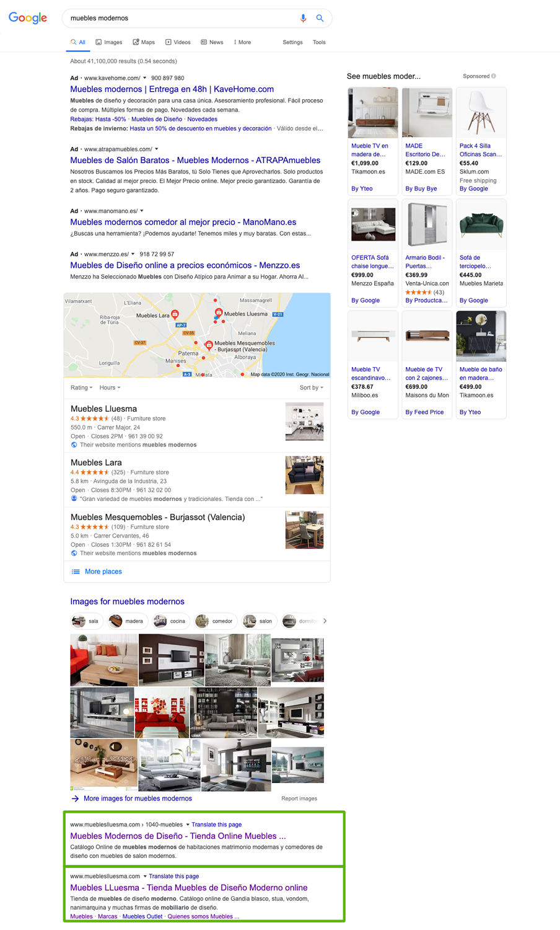Viewport: 560px width, 930px height.
Task: Click the Report images link
Action: pos(299,799)
